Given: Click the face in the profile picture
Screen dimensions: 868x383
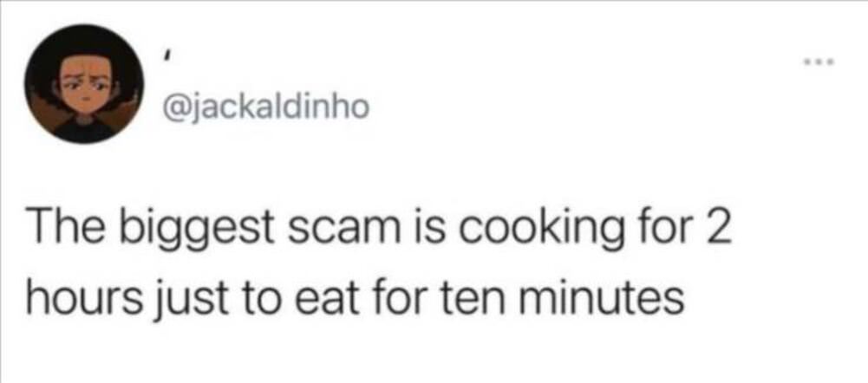Looking at the screenshot, I should tap(83, 88).
